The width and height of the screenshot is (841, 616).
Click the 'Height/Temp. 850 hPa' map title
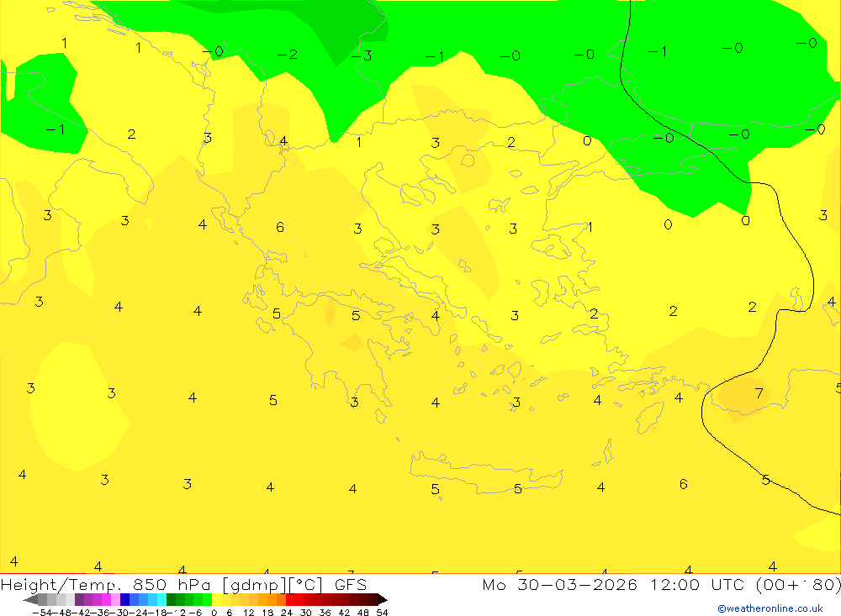(106, 584)
